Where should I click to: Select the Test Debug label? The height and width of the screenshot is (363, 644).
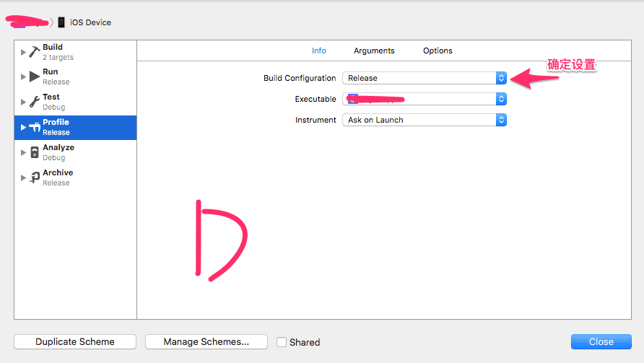pyautogui.click(x=54, y=102)
